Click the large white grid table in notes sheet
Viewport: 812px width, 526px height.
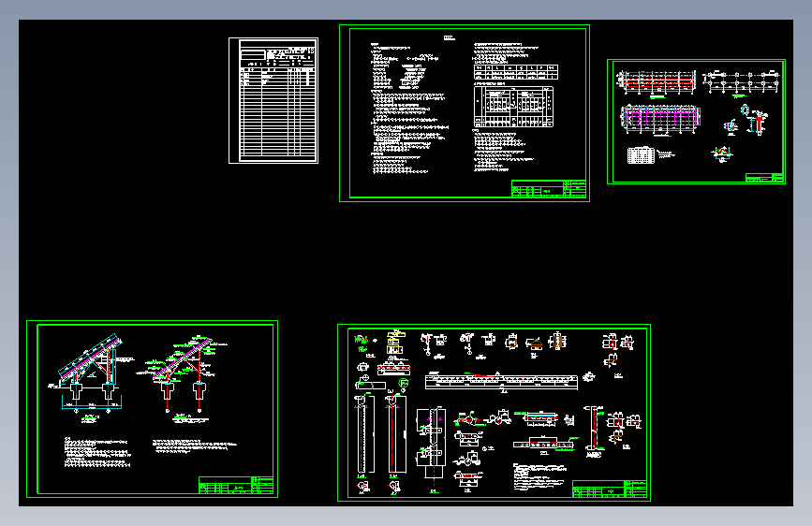pyautogui.click(x=514, y=107)
